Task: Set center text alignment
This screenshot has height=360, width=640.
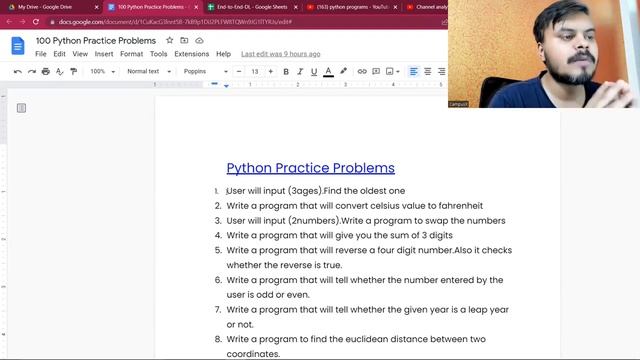Action: [427, 71]
